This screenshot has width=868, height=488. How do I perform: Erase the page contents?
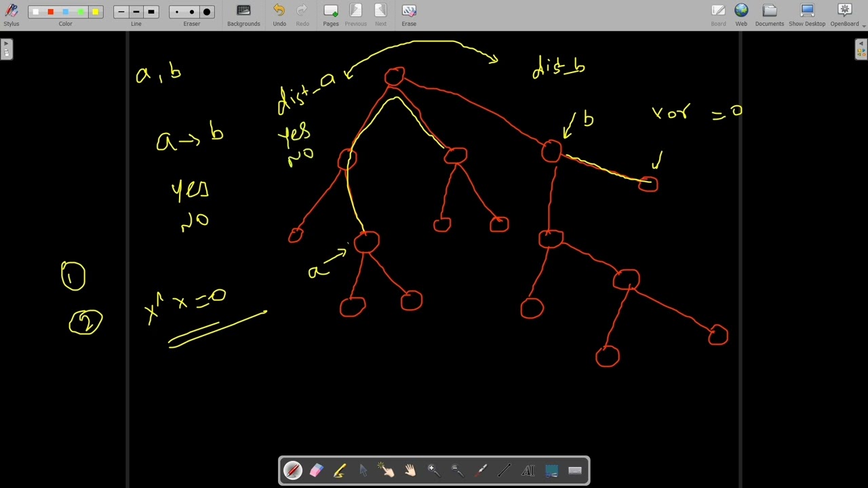point(409,15)
